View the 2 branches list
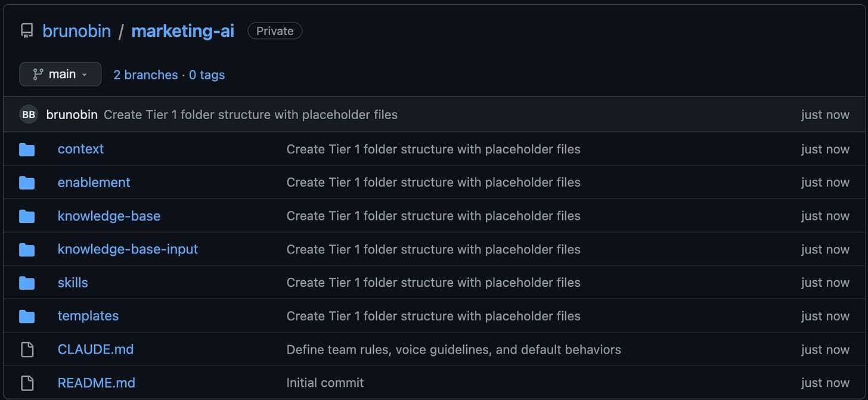This screenshot has height=400, width=868. pyautogui.click(x=145, y=75)
